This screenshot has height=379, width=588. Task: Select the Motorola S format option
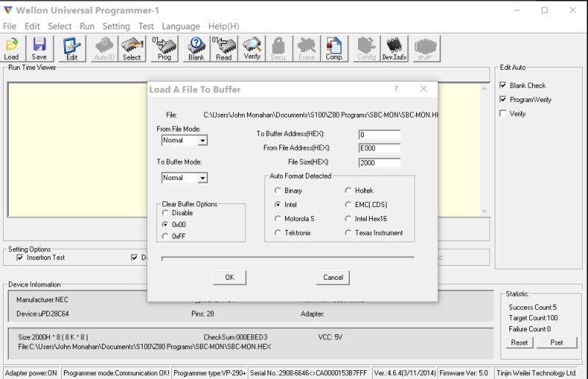click(x=278, y=219)
